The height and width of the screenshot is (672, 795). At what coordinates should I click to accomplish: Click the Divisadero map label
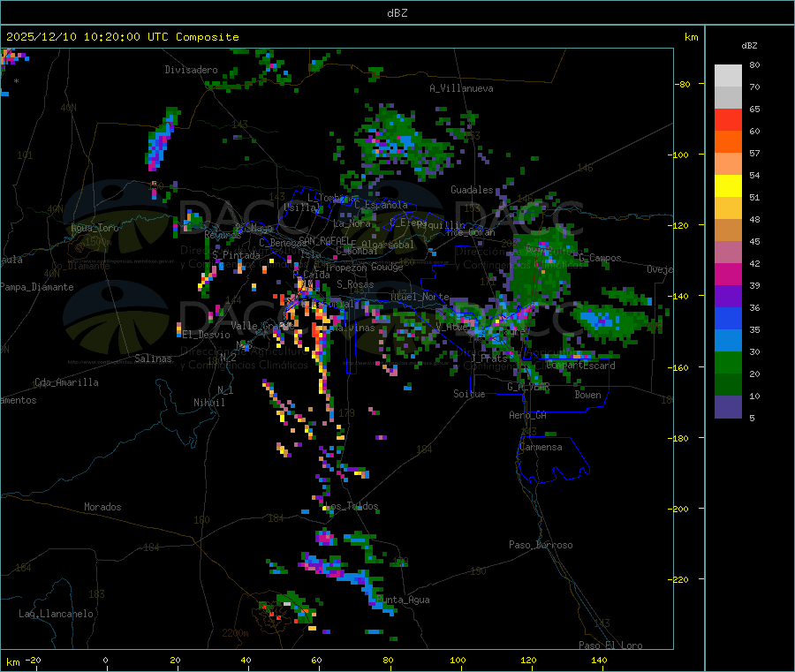coord(191,70)
